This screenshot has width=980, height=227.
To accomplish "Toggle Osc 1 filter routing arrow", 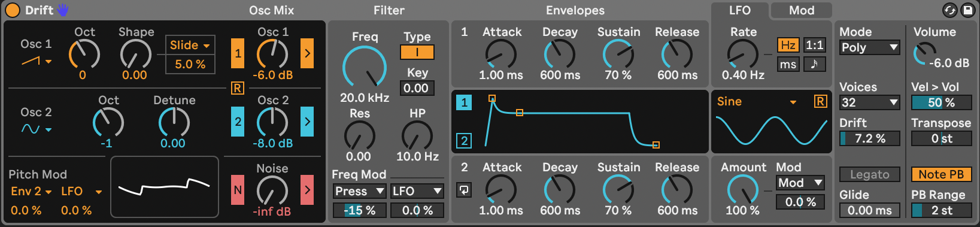I will (307, 53).
